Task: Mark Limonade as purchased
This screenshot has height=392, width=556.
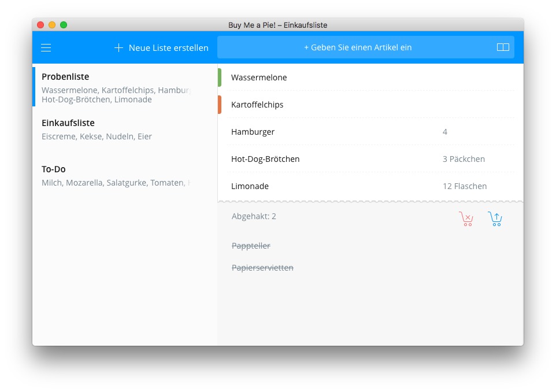Action: coord(250,186)
